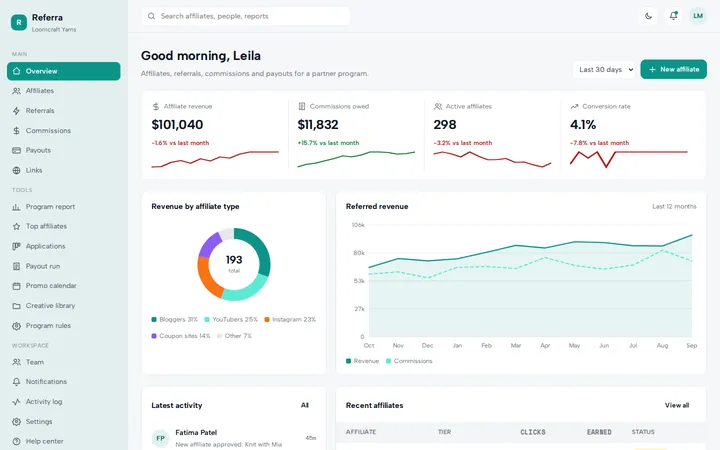This screenshot has width=720, height=450.
Task: Click the Coupon sites 14% legend swatch
Action: [x=154, y=336]
